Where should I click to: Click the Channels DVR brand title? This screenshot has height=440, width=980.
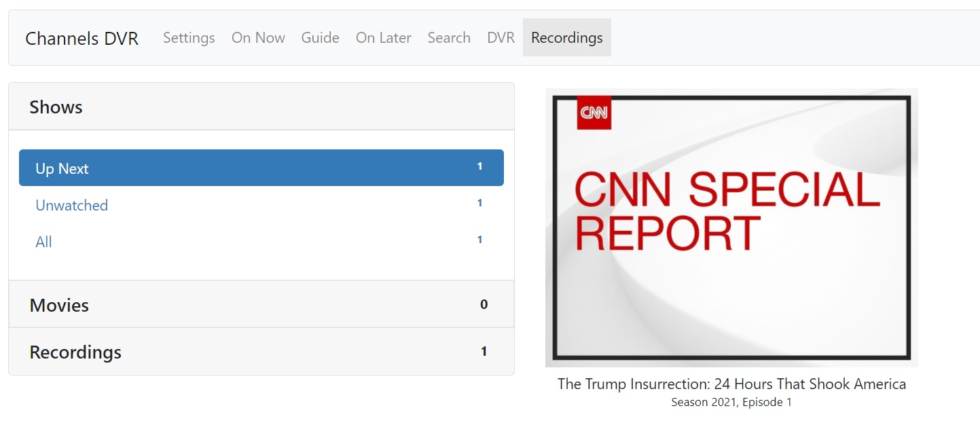pos(81,39)
